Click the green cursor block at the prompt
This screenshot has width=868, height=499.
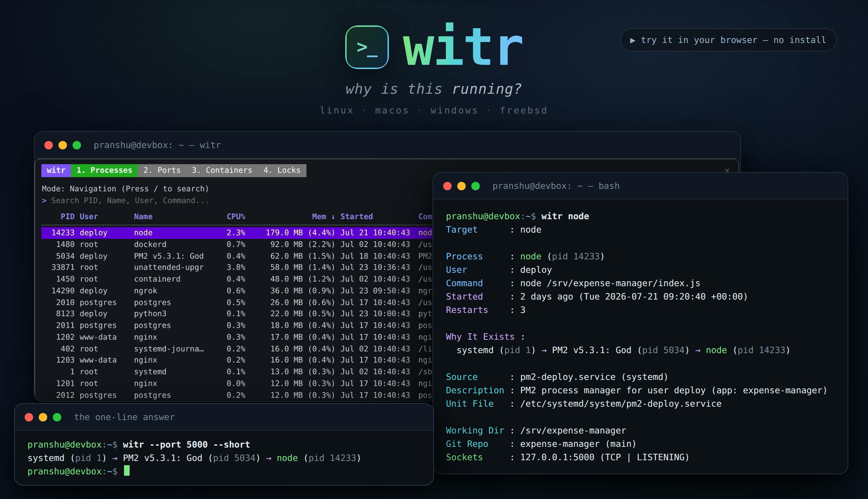click(x=127, y=471)
